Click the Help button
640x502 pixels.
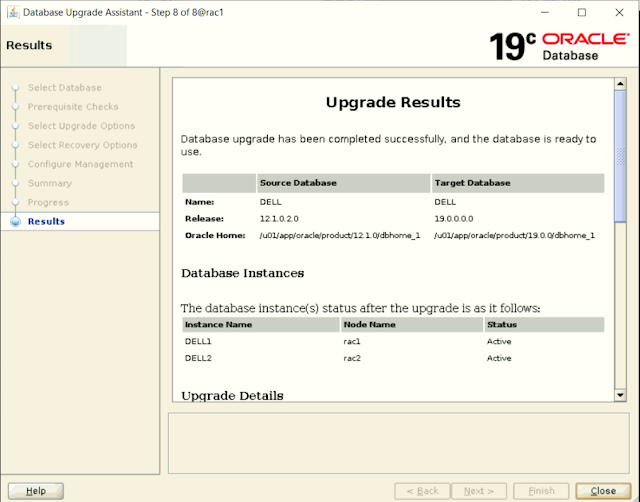tap(36, 491)
